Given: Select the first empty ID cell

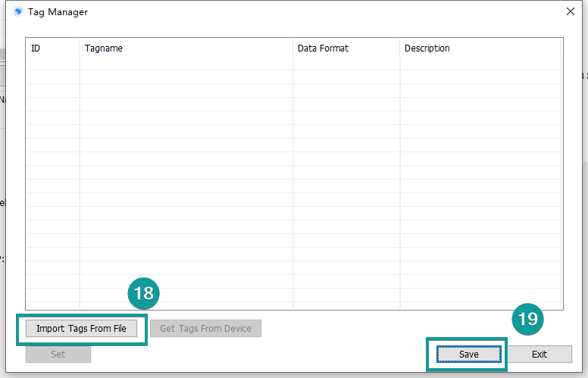Looking at the screenshot, I should (52, 64).
